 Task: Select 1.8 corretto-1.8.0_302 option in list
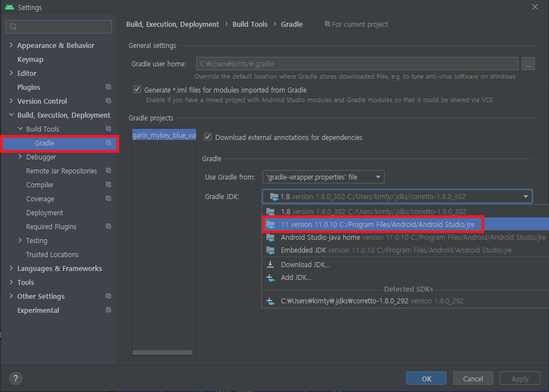coord(405,211)
